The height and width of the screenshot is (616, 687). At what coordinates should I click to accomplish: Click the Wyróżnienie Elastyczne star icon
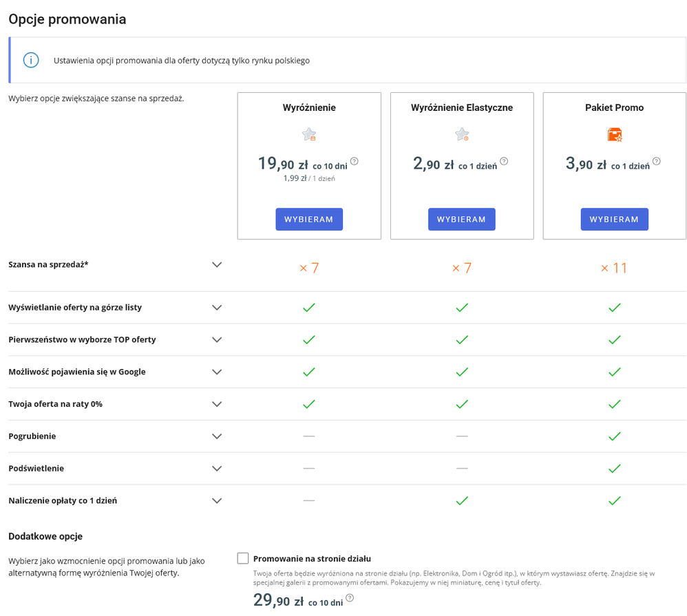point(462,134)
